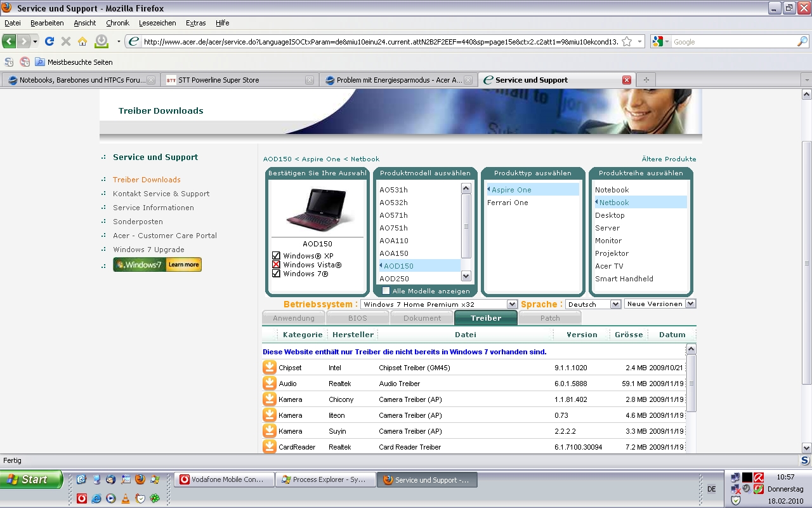Click the Start button
Image resolution: width=812 pixels, height=508 pixels.
pos(31,479)
